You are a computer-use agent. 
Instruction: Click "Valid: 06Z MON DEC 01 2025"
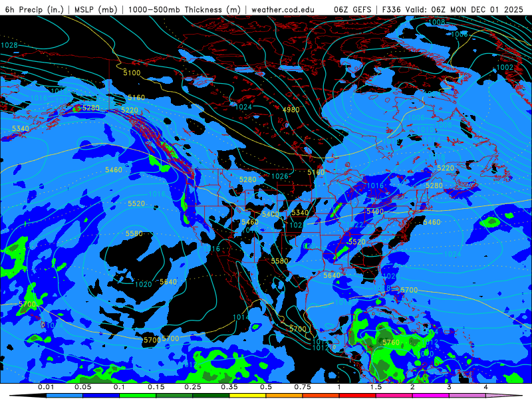[464, 9]
